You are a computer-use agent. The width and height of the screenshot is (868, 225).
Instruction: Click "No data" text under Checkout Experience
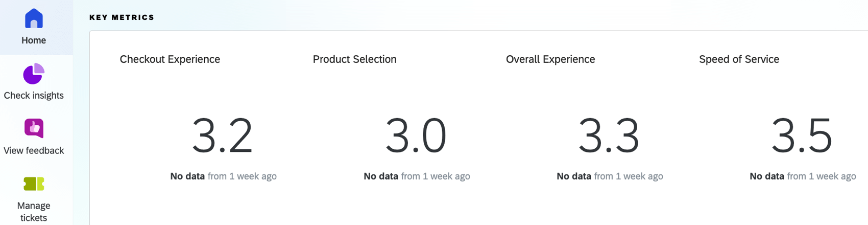pyautogui.click(x=187, y=176)
